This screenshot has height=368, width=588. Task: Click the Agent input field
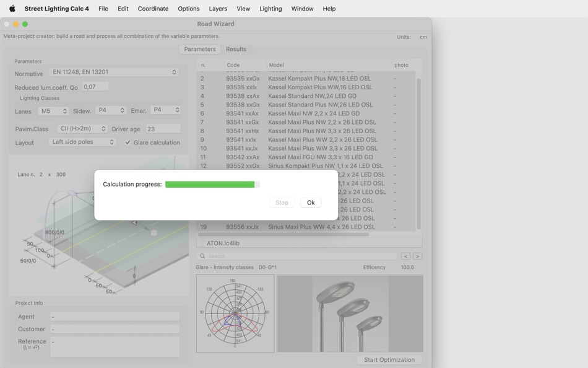[x=115, y=317]
